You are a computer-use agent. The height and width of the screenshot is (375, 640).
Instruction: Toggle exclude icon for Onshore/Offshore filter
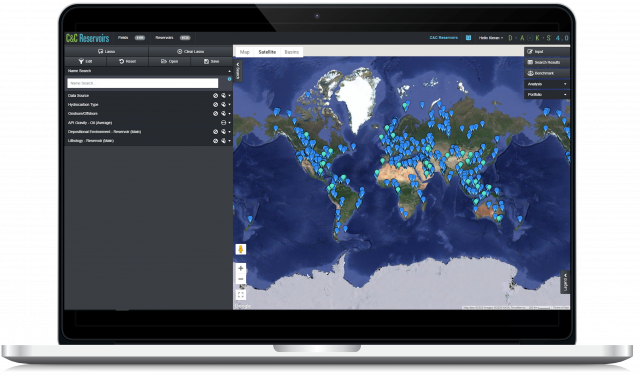(216, 113)
